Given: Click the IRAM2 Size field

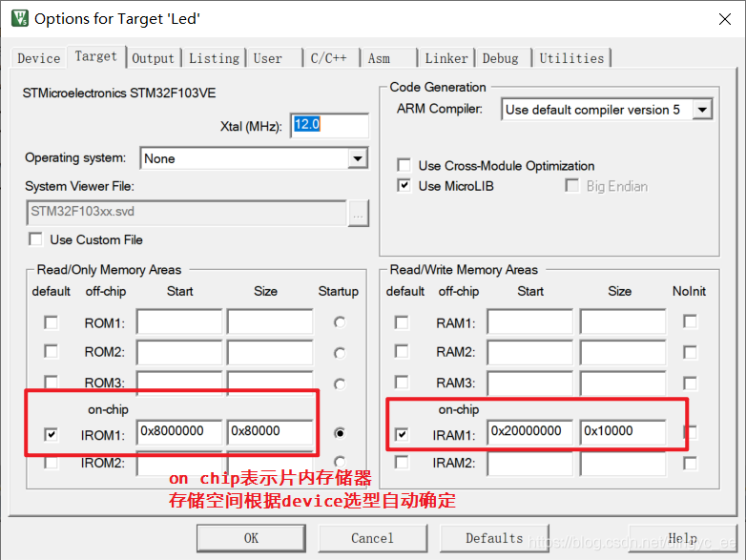Looking at the screenshot, I should pyautogui.click(x=623, y=464).
